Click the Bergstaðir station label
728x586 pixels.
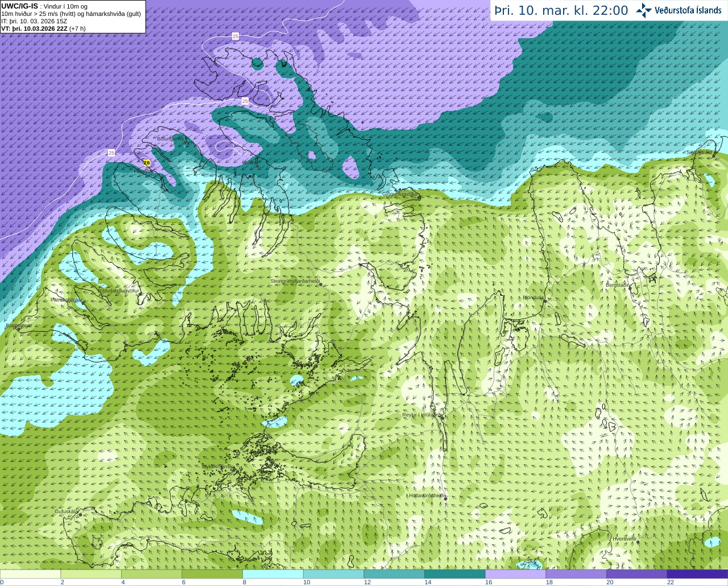617,284
